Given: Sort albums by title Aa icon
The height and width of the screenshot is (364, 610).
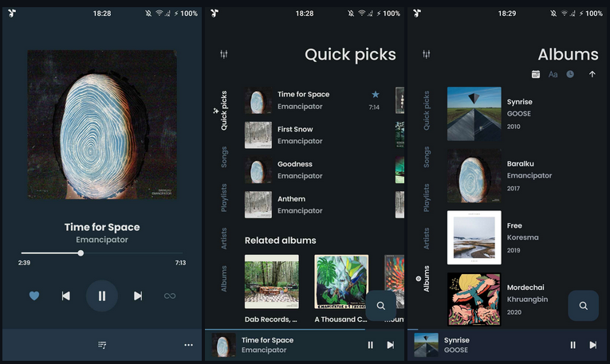Looking at the screenshot, I should click(x=553, y=74).
